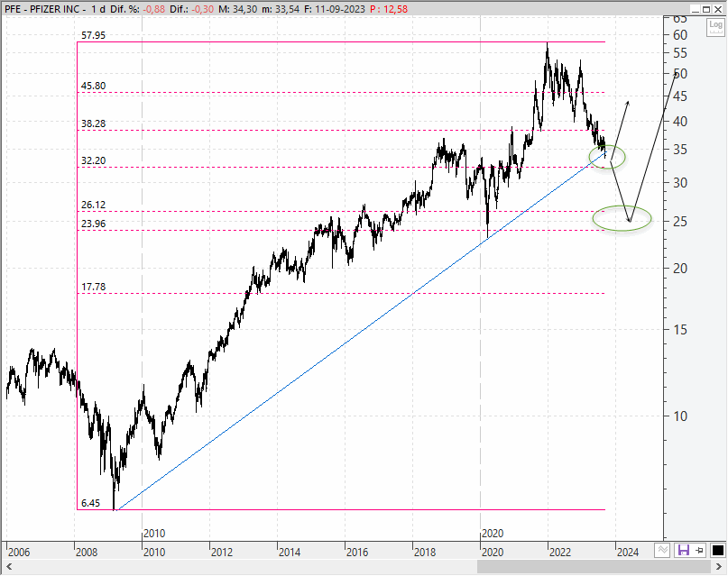Click the 2006 year label on time axis
This screenshot has height=576, width=728.
[x=19, y=553]
